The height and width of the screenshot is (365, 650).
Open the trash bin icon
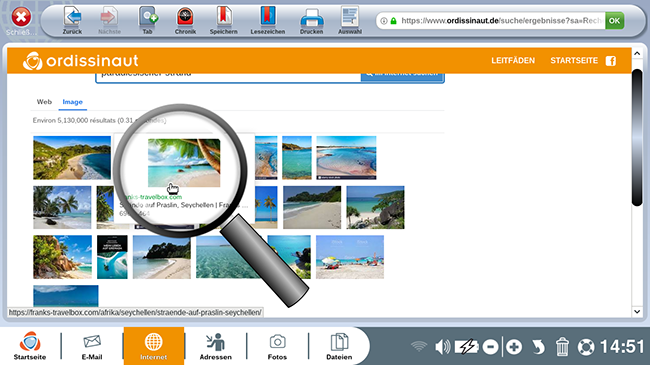pos(562,347)
